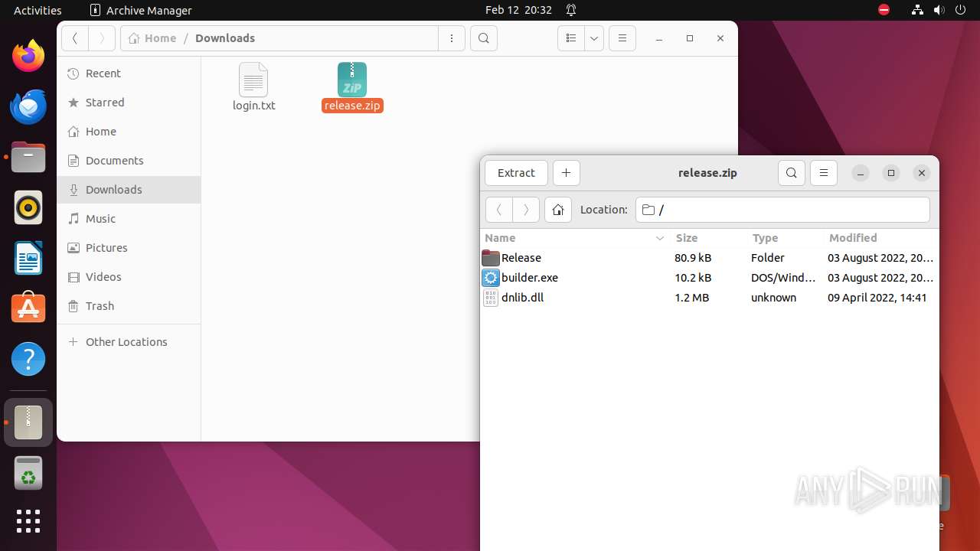Open path bar three-dot menu in Files

(452, 38)
